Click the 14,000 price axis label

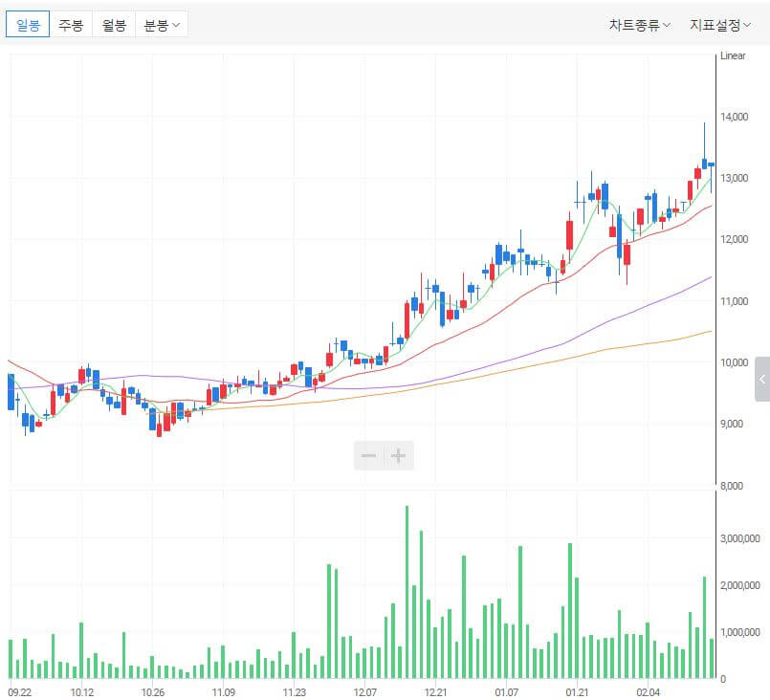point(735,117)
